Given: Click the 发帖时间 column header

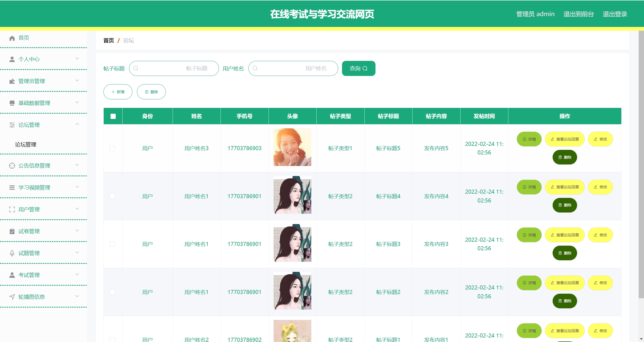Looking at the screenshot, I should 484,116.
